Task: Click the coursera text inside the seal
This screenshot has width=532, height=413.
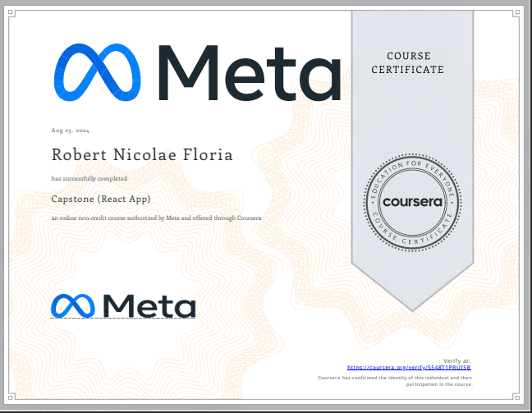Action: tap(412, 201)
